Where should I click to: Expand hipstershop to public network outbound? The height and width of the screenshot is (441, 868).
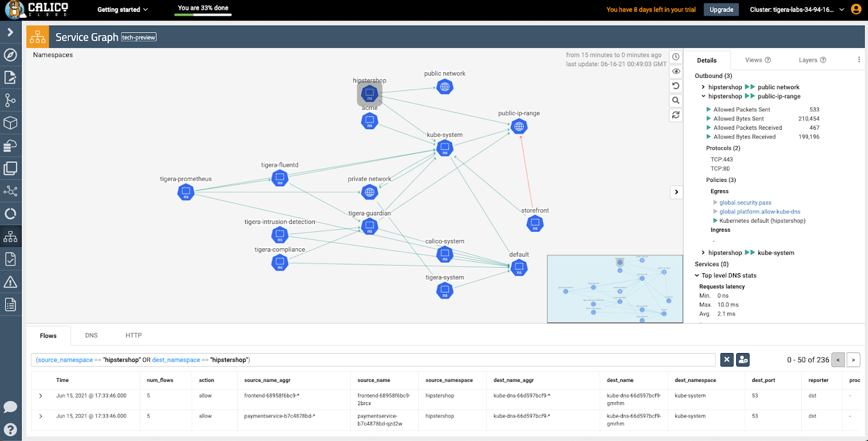coord(703,87)
